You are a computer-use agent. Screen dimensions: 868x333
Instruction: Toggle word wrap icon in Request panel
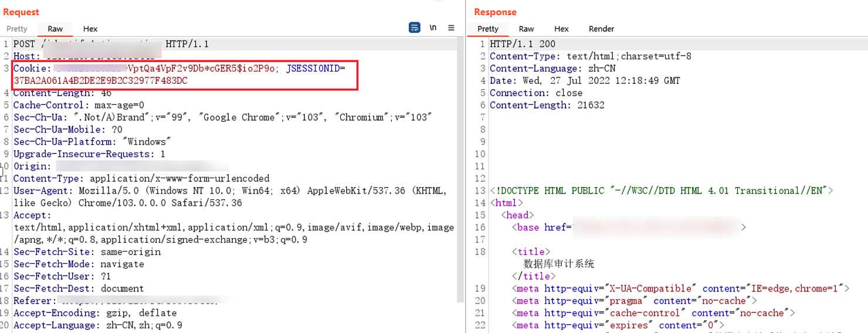414,28
